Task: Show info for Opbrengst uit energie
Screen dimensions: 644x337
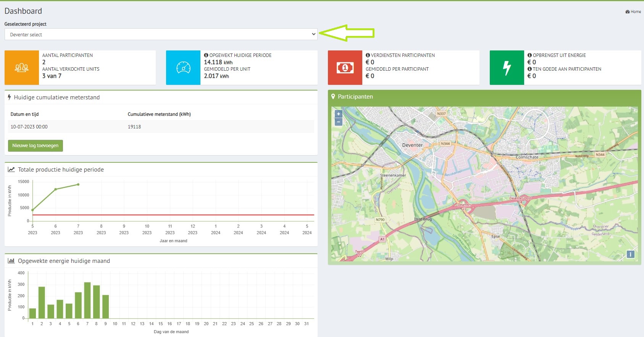Action: click(529, 55)
